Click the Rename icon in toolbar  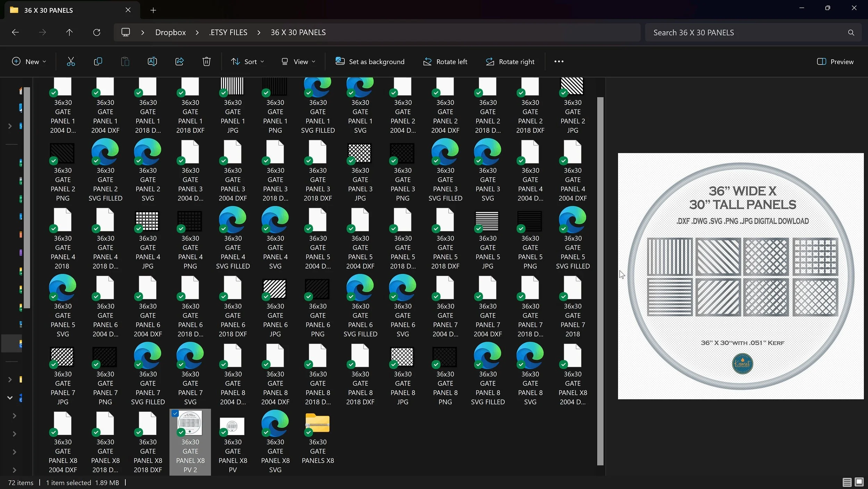pos(152,62)
